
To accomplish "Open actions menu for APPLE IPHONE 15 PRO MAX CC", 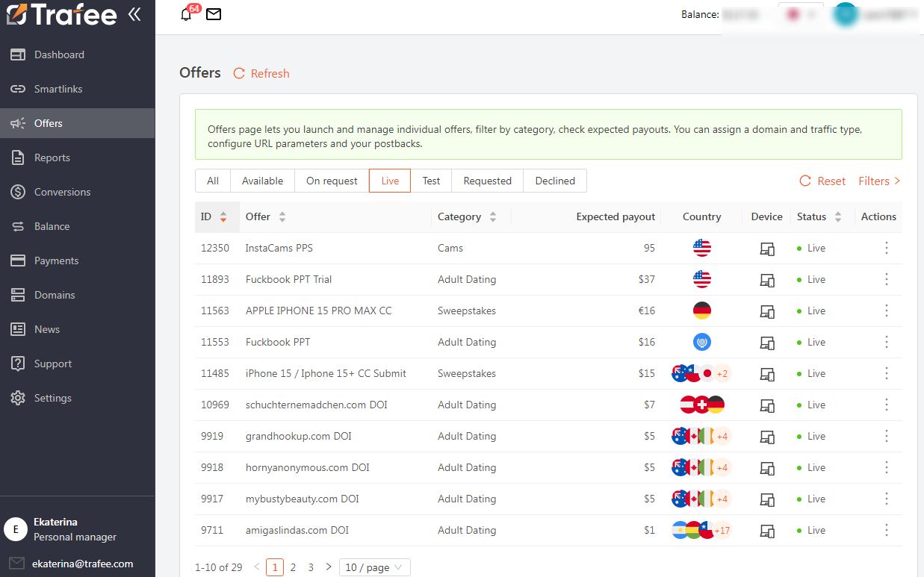I will click(x=887, y=311).
